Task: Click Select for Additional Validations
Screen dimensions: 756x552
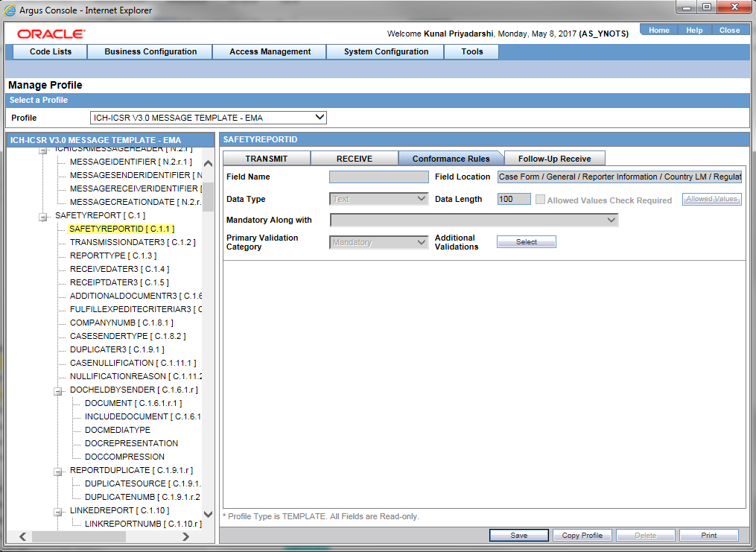Action: pos(526,242)
